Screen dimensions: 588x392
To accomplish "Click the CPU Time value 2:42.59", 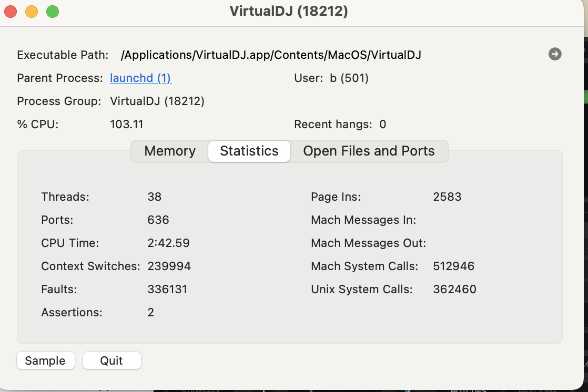I will pos(168,243).
